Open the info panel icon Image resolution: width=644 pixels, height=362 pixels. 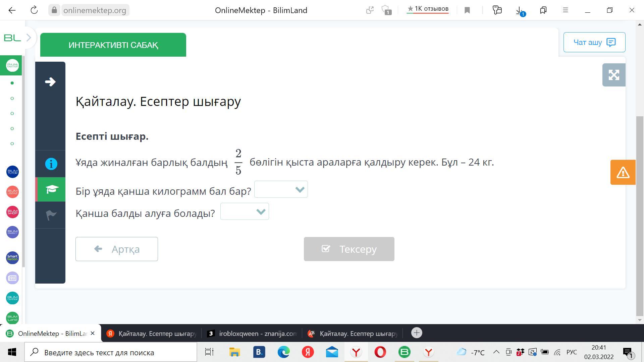51,164
